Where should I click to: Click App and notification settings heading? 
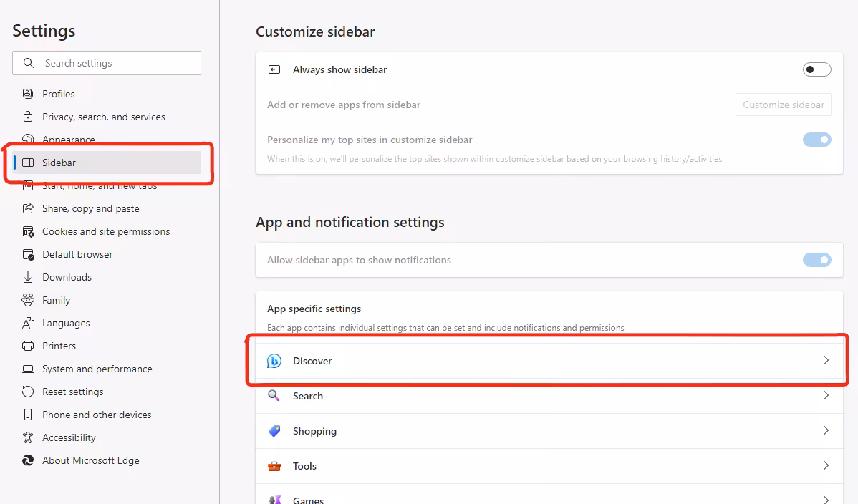coord(350,222)
